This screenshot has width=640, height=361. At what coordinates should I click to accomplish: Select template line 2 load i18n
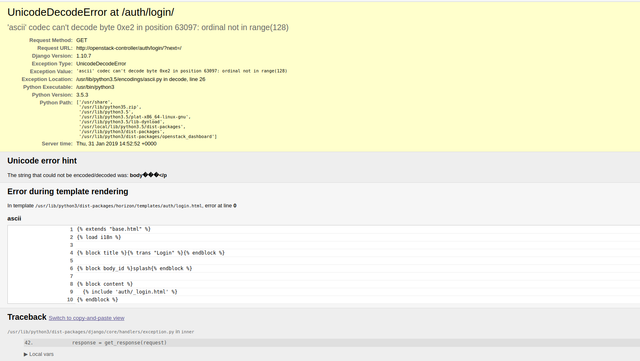(x=99, y=237)
